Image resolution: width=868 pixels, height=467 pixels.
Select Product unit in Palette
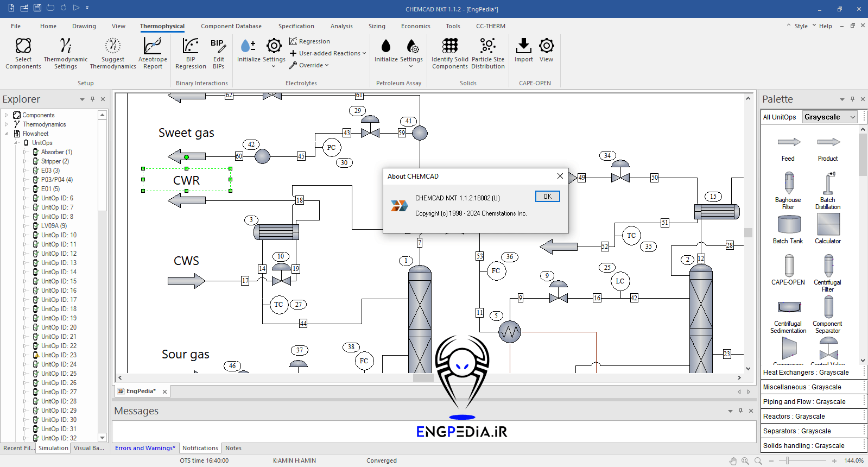pos(828,148)
